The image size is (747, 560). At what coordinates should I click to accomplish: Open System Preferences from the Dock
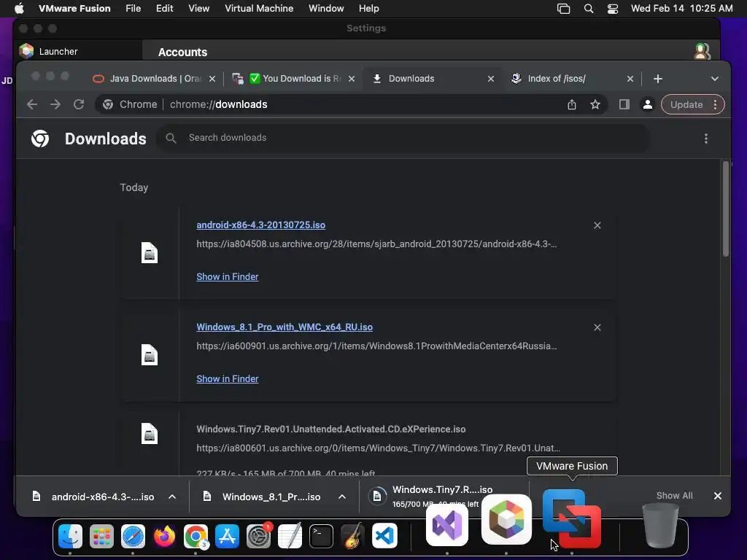point(259,536)
